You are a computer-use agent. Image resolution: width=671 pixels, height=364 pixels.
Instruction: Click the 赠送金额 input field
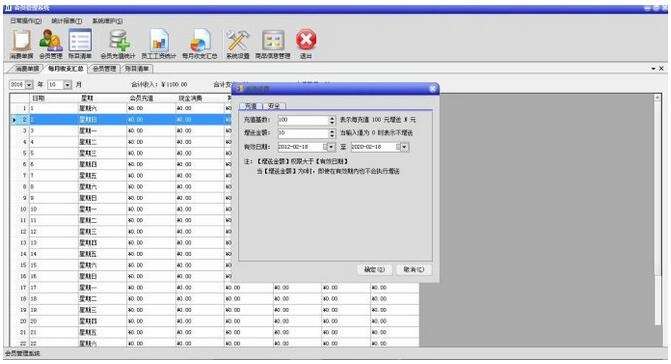pos(303,133)
